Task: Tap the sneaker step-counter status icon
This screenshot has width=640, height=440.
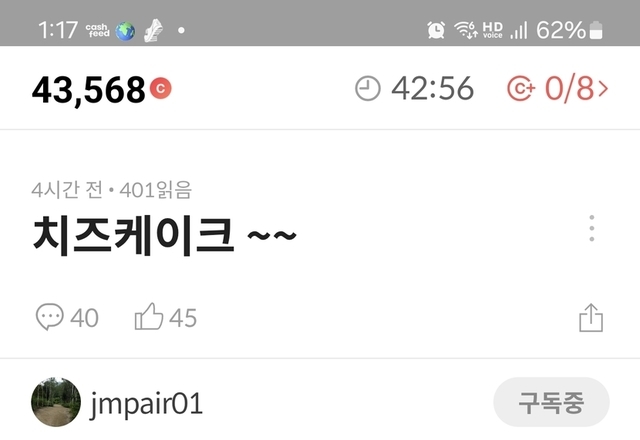Action: tap(154, 31)
